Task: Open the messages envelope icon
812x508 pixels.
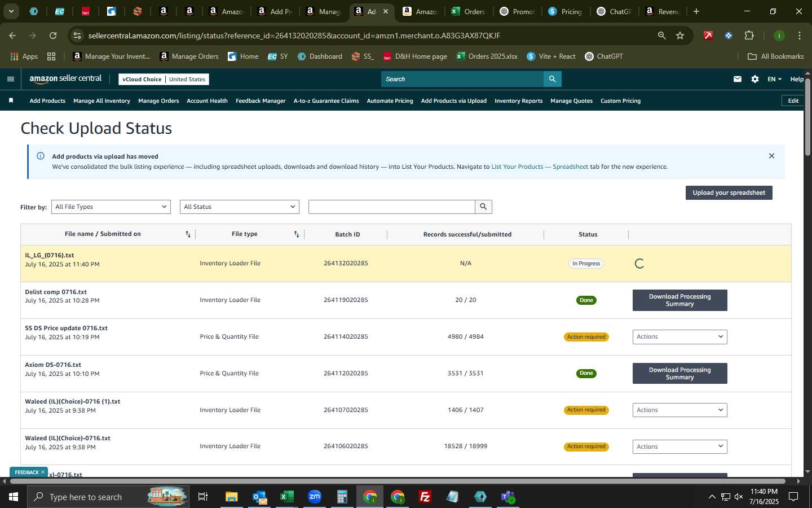Action: click(738, 79)
